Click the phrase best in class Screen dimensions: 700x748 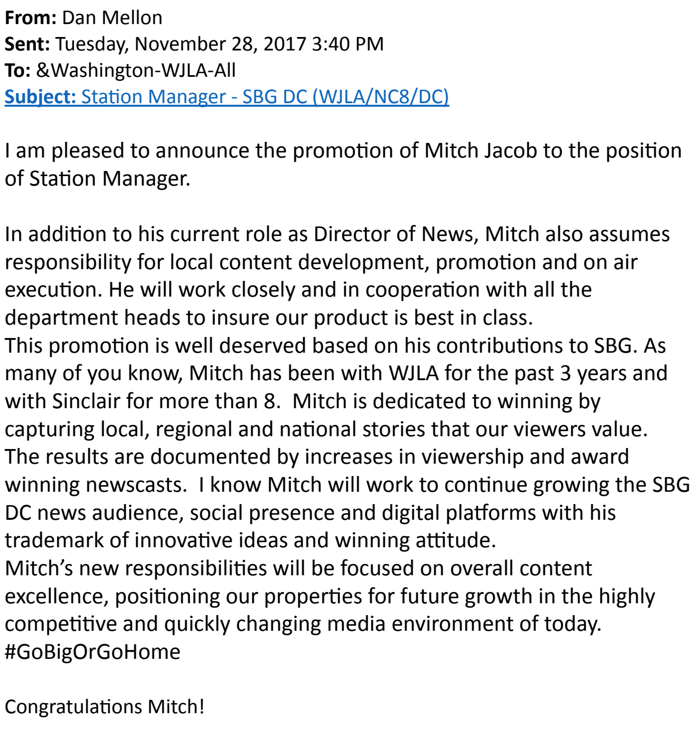click(x=473, y=318)
